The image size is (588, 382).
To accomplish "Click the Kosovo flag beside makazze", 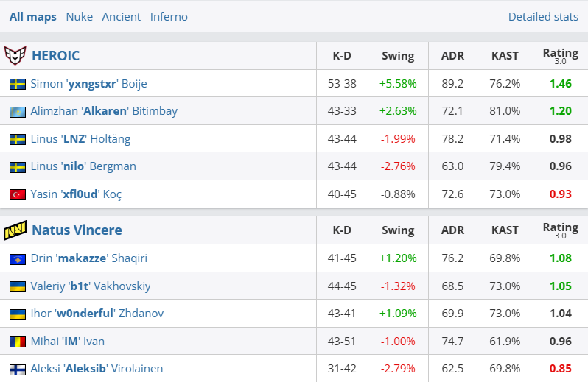I will [x=17, y=258].
